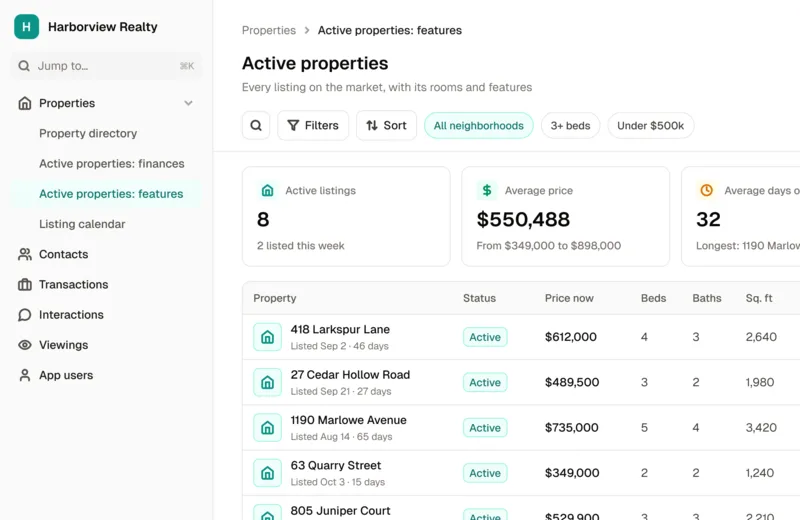Click the Active properties: features breadcrumb

pyautogui.click(x=390, y=30)
